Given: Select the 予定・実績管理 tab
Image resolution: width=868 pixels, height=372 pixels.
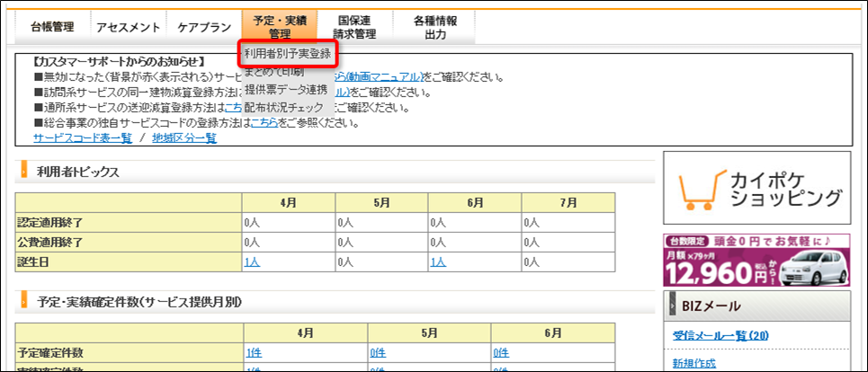Looking at the screenshot, I should coord(280,27).
